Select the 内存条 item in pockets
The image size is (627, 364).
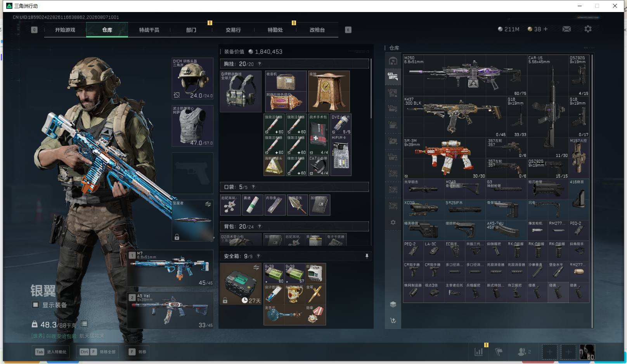(x=275, y=205)
